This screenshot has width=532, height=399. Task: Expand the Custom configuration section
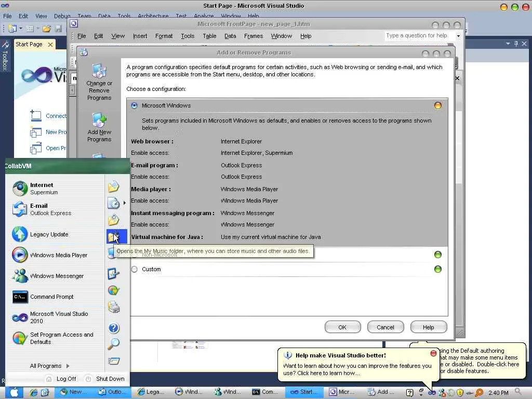point(438,270)
